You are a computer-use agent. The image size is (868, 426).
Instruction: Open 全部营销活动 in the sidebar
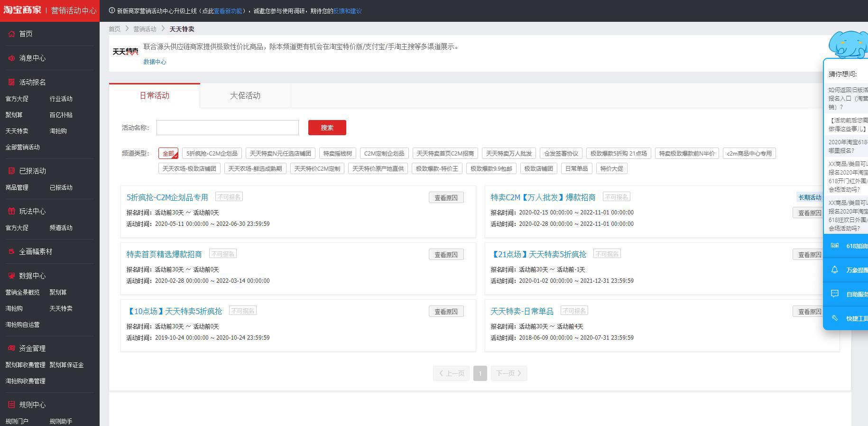(x=23, y=147)
